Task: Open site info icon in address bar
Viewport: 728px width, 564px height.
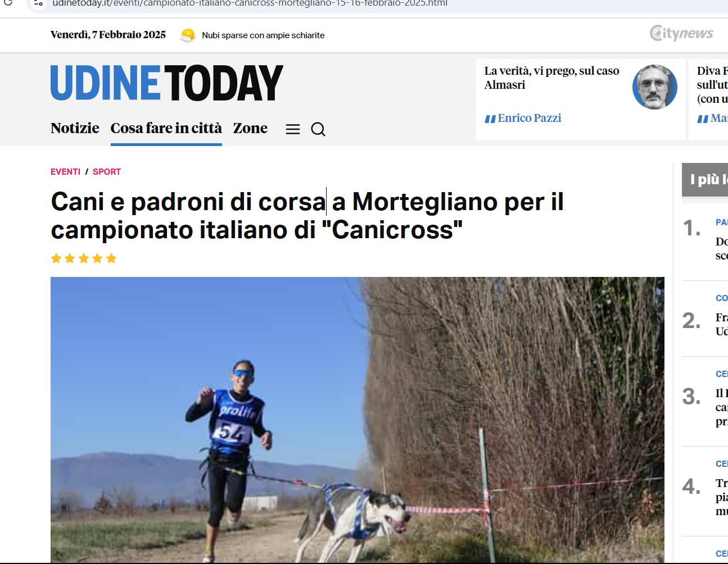Action: coord(38,3)
